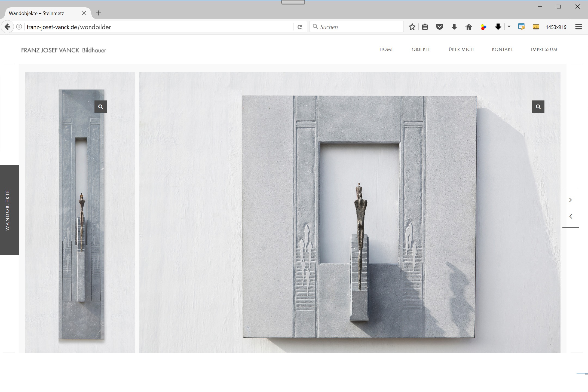Open the HOME menu item
The width and height of the screenshot is (588, 392).
[x=387, y=49]
